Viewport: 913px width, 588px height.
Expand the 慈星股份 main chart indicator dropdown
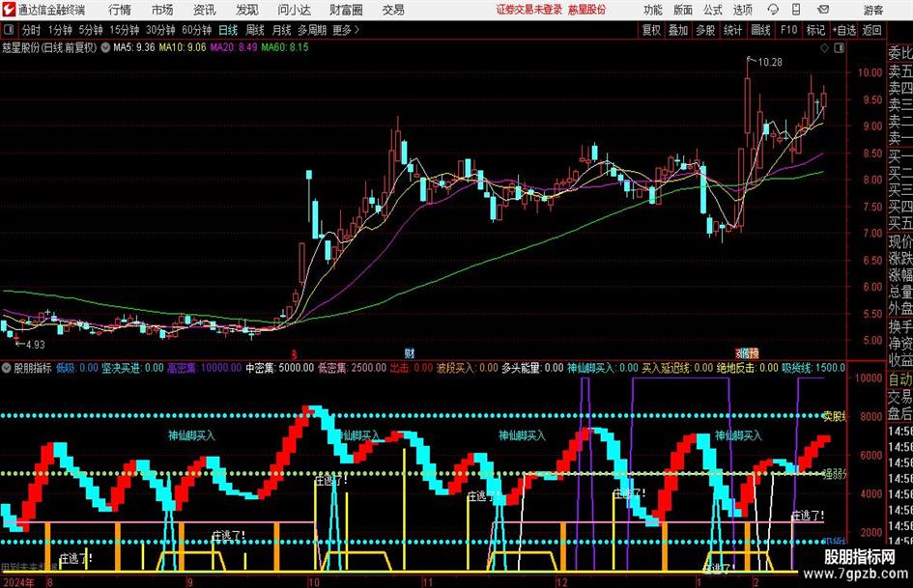[x=105, y=47]
